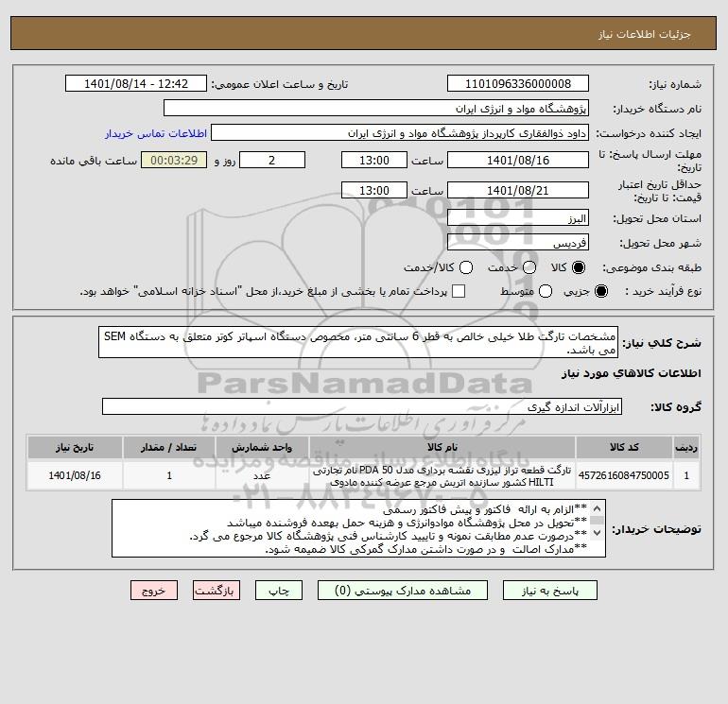This screenshot has height=704, width=728.
Task: Click the row number 1 cell
Action: point(686,475)
